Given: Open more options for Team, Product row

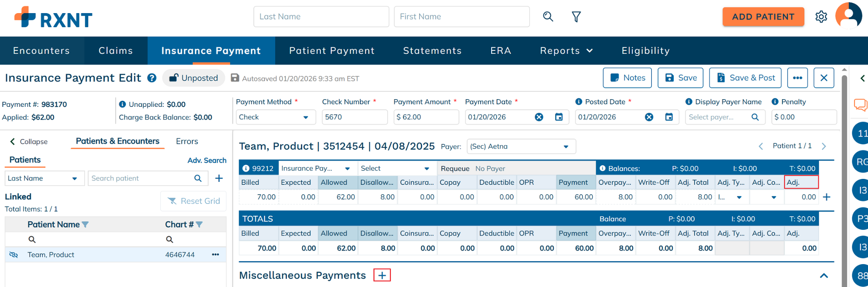Looking at the screenshot, I should [215, 254].
